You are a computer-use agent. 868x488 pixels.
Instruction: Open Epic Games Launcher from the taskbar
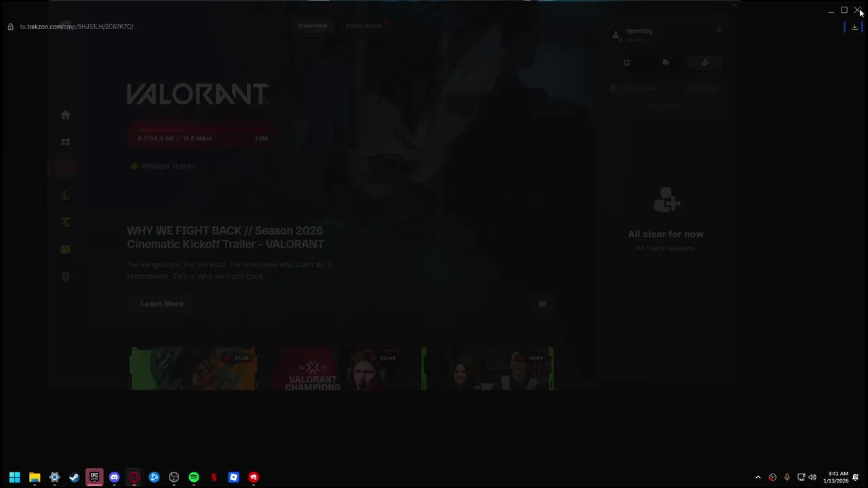[94, 477]
